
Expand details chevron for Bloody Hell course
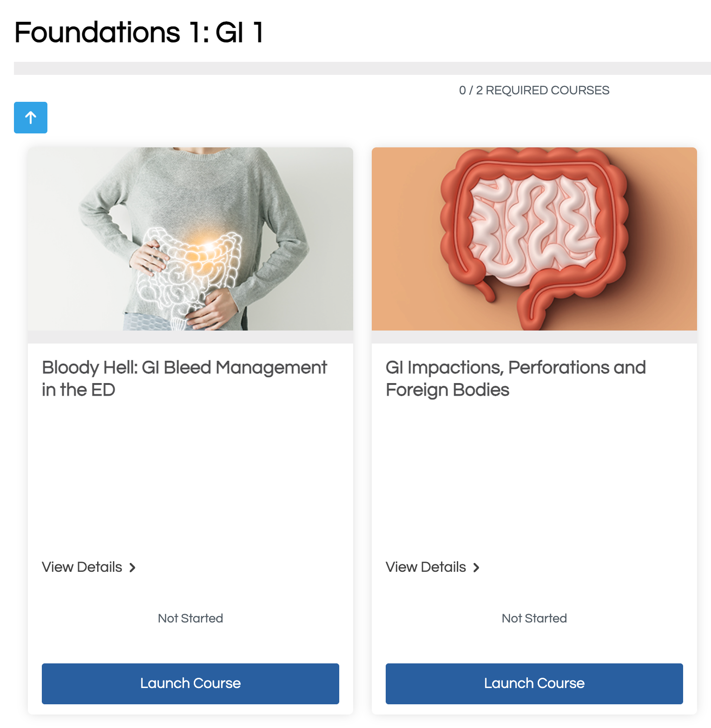coord(132,568)
